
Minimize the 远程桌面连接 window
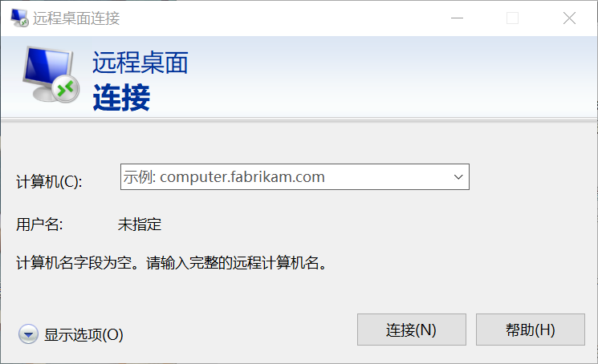tap(457, 18)
